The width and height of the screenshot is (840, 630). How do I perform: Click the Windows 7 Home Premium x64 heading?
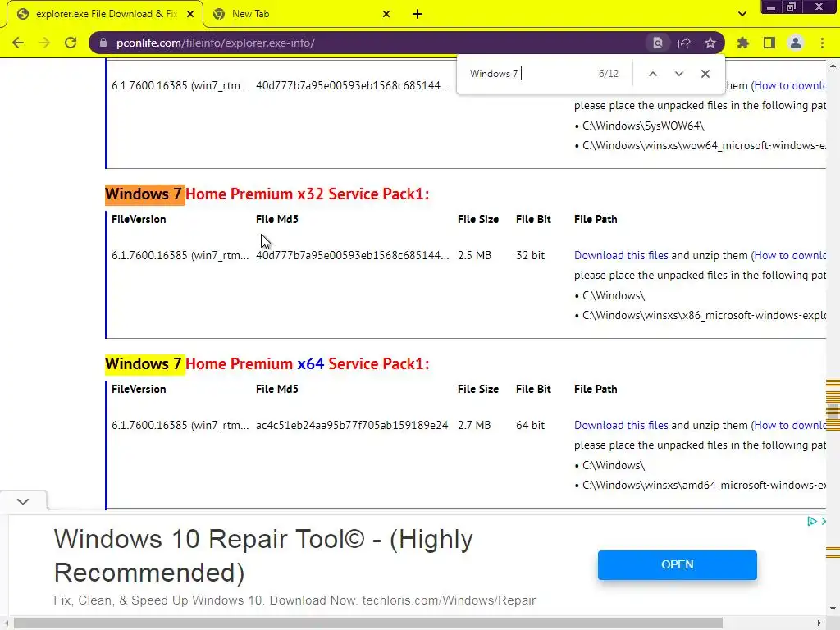(x=267, y=363)
